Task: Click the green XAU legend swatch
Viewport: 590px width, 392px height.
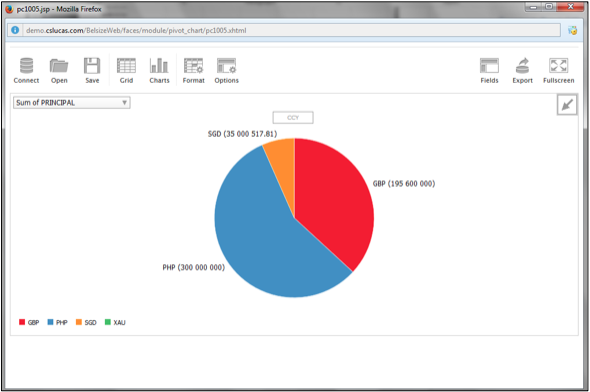Action: tap(108, 322)
